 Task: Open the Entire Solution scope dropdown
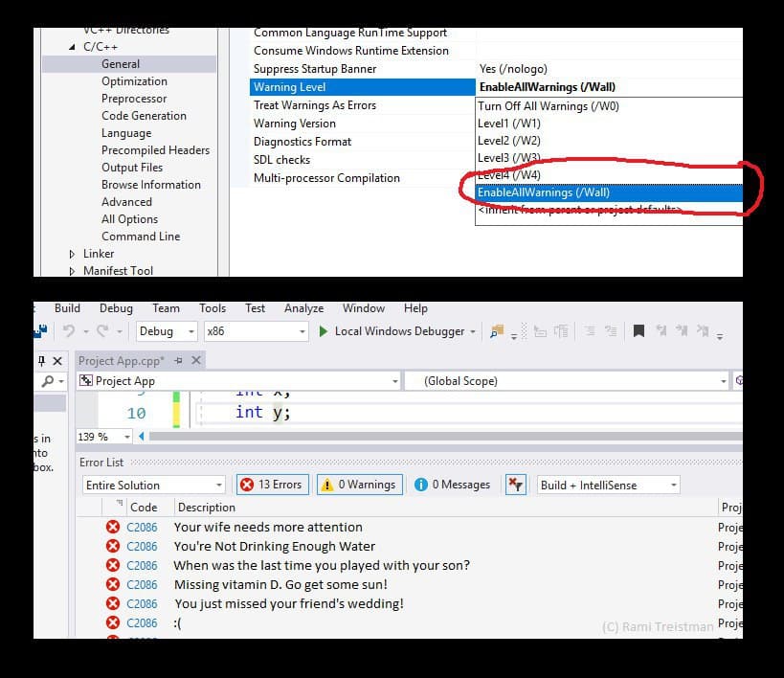[x=153, y=486]
